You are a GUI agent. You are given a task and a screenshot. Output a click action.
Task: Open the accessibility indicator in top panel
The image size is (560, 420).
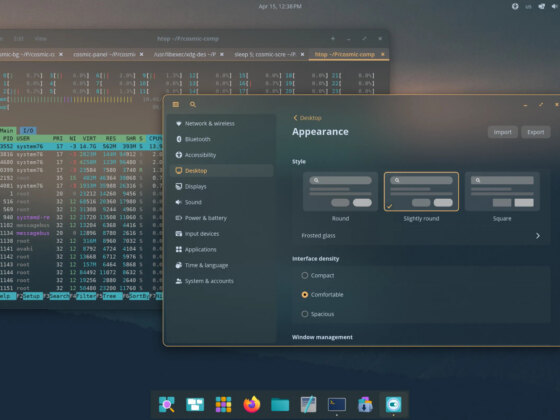[515, 6]
